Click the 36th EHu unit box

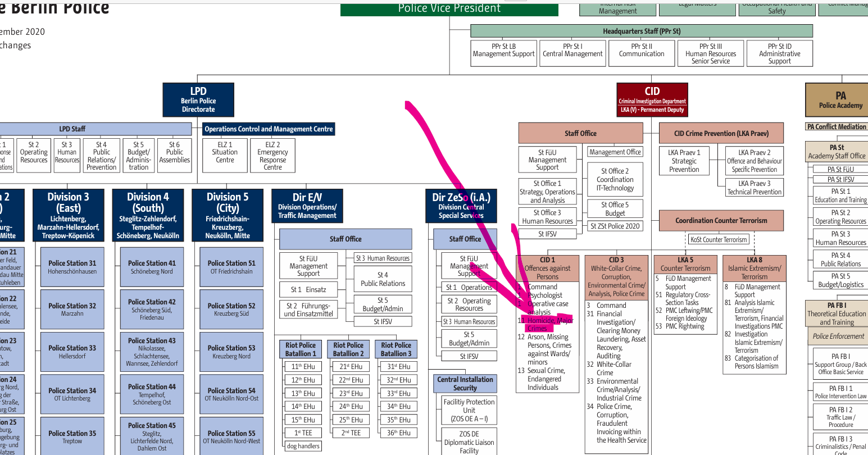click(399, 433)
